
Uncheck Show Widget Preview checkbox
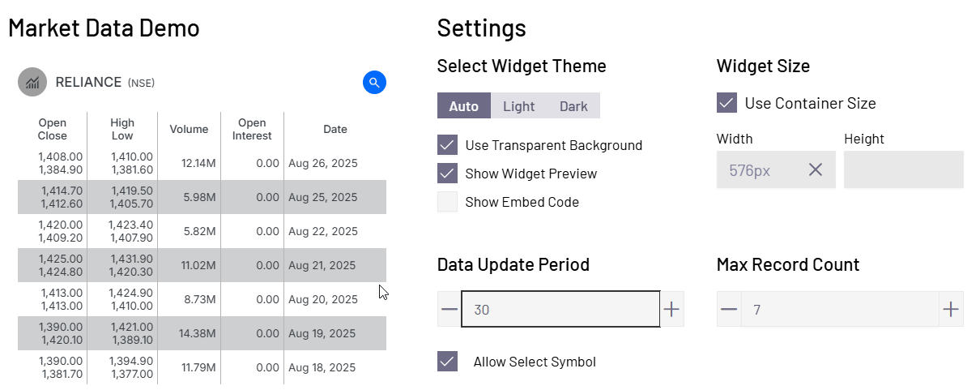pyautogui.click(x=448, y=174)
